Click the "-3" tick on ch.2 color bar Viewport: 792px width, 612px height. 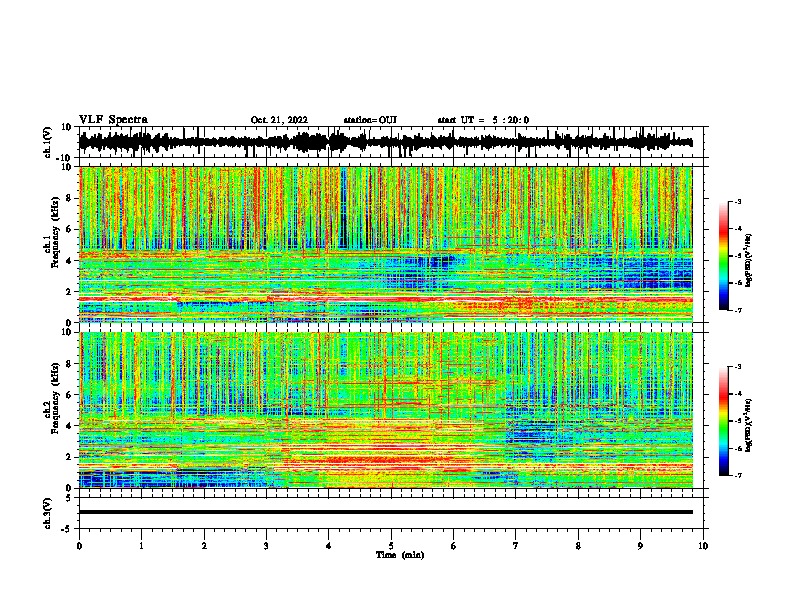click(737, 367)
